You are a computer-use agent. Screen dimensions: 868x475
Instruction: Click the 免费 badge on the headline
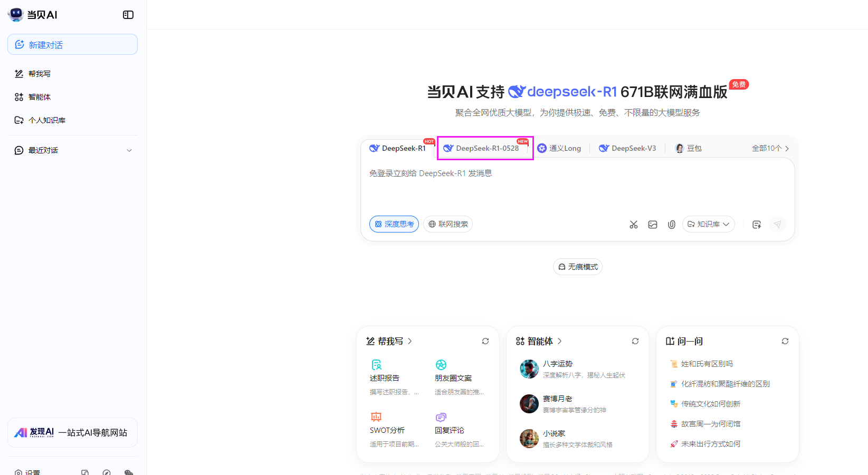point(739,84)
